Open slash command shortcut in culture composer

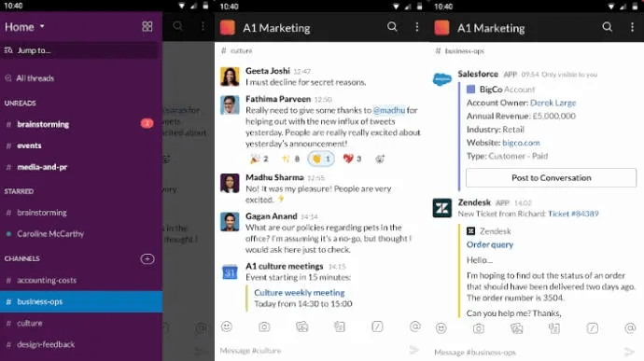[x=377, y=326]
